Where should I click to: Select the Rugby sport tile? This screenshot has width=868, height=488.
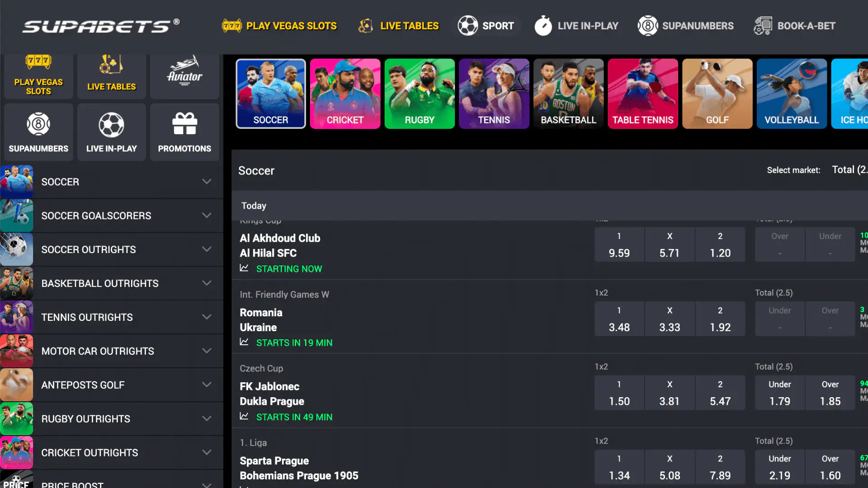[x=420, y=94]
